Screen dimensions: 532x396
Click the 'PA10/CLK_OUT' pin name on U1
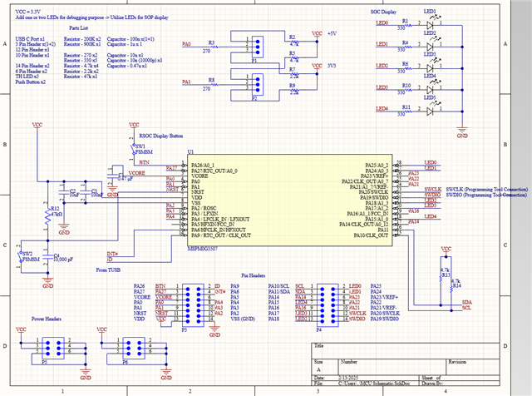pos(371,235)
